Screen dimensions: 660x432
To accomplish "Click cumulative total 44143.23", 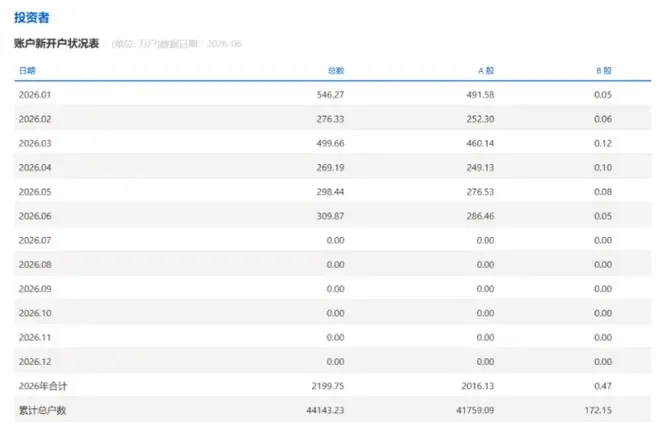I will tap(325, 410).
